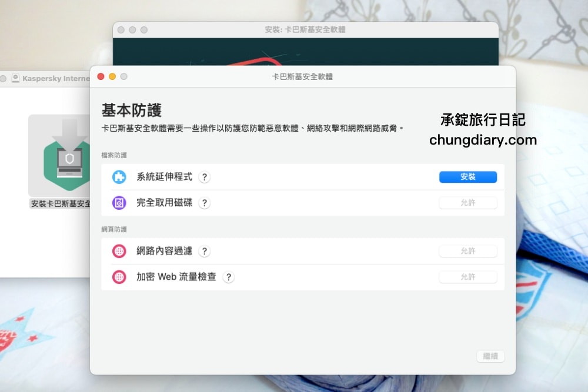This screenshot has width=588, height=392.
Task: Bring the 安裝: 卡巴斯基安全軟體 window to front
Action: tap(306, 29)
